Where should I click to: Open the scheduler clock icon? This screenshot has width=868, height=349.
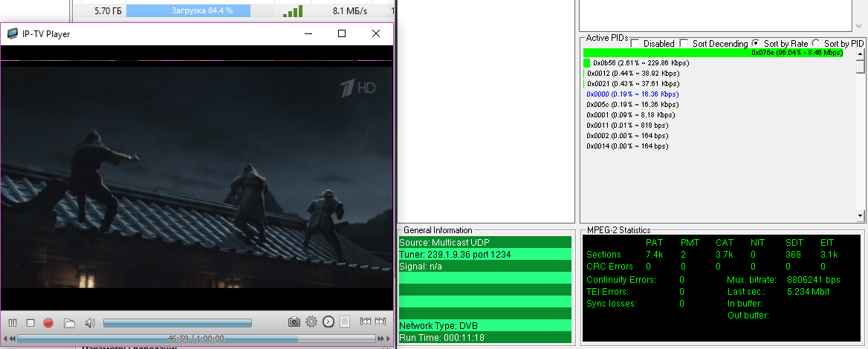click(328, 322)
